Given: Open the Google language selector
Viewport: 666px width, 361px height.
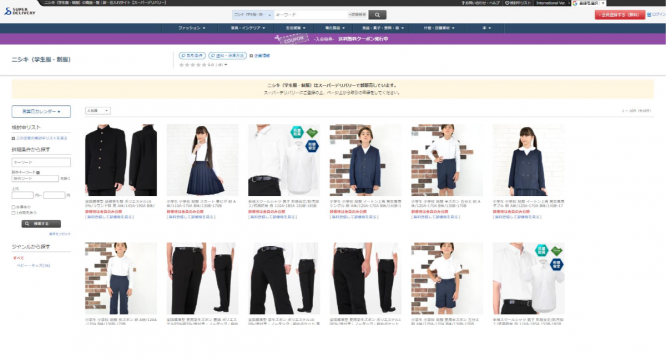Looking at the screenshot, I should tap(589, 3).
